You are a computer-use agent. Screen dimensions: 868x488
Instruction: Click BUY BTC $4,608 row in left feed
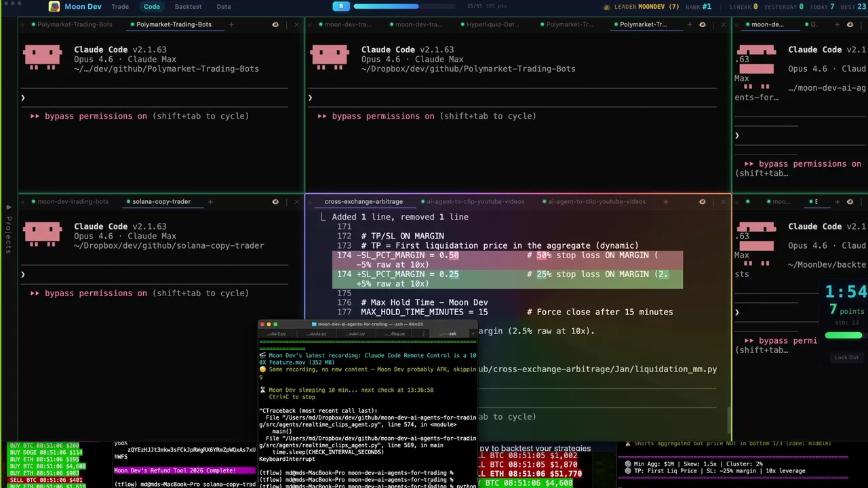tap(47, 466)
